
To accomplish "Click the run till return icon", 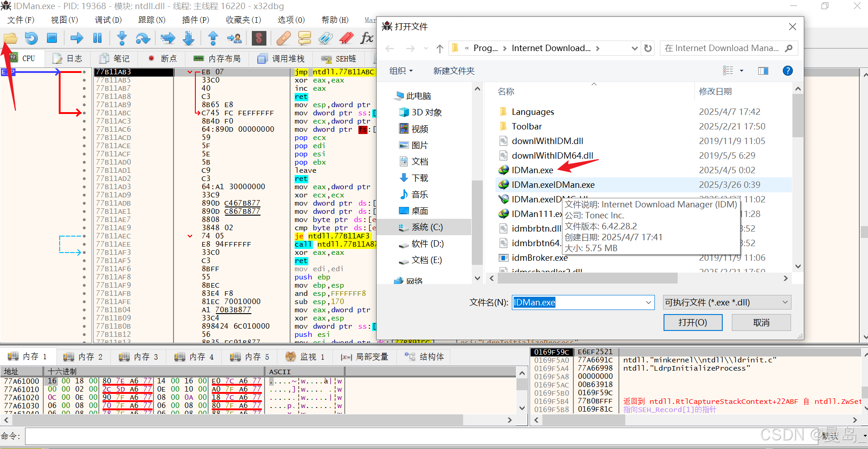I will [213, 38].
